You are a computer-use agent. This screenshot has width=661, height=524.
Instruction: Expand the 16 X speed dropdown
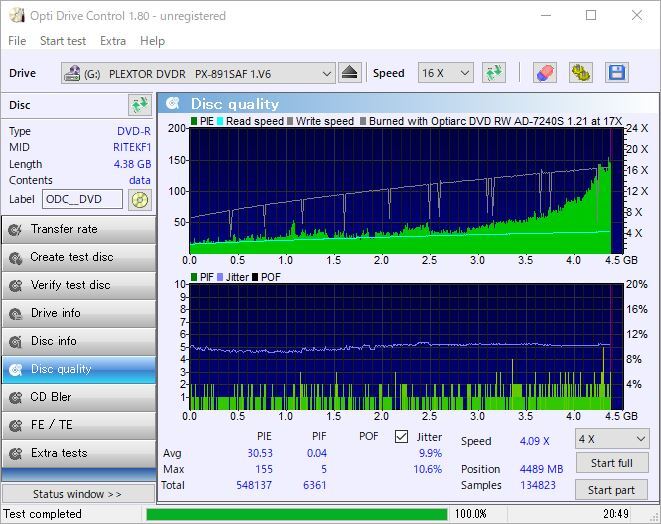coord(465,73)
